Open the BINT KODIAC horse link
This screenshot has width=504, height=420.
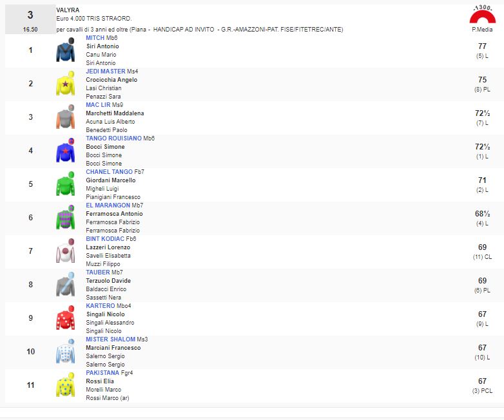point(105,239)
